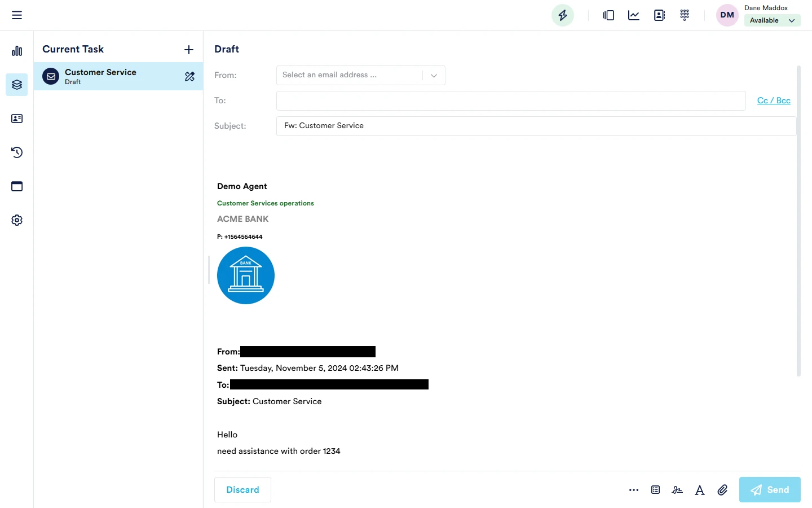This screenshot has height=508, width=812.
Task: Click the analytics line-chart icon in top bar
Action: pyautogui.click(x=633, y=15)
